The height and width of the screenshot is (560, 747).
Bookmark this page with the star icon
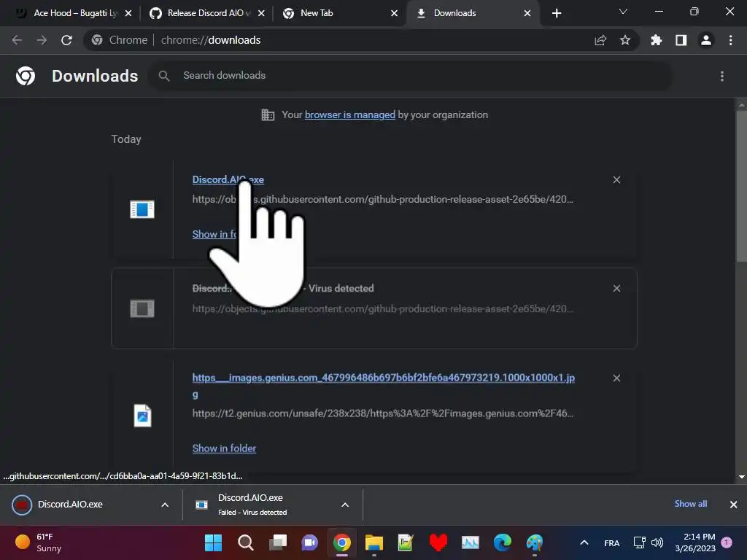(x=625, y=40)
